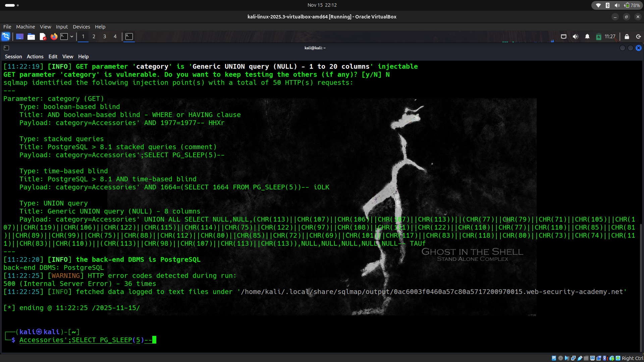Open the Actions menu in terminal
The image size is (644, 362).
click(35, 57)
